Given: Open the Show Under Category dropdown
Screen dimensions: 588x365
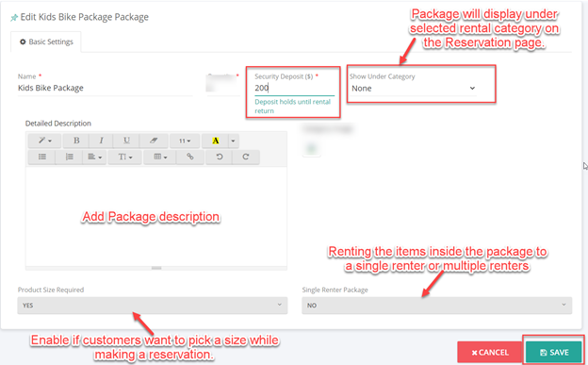Looking at the screenshot, I should 414,89.
